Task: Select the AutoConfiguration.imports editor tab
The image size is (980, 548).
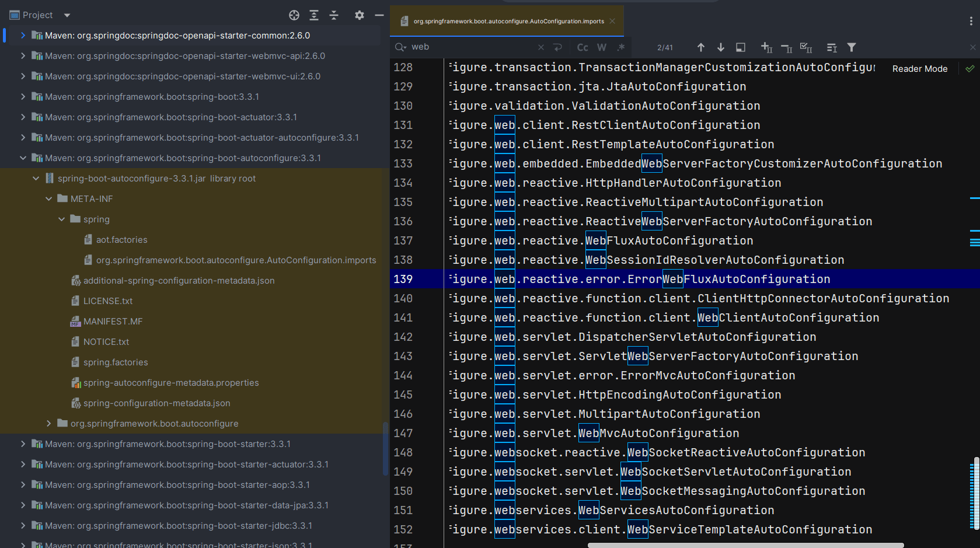Action: click(508, 21)
